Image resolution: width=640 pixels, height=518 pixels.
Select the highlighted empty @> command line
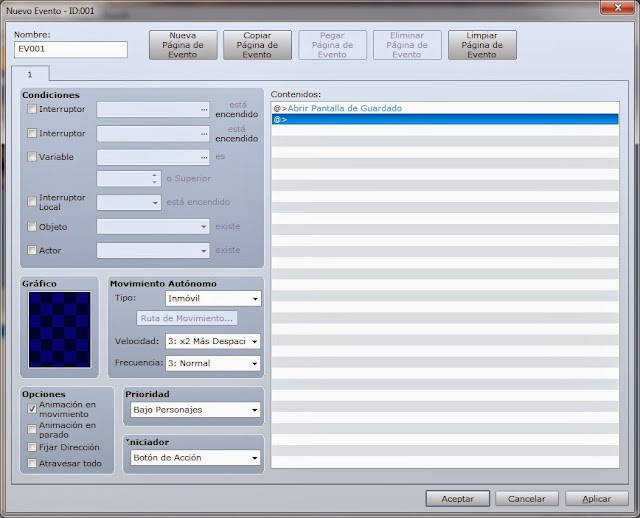pos(445,119)
